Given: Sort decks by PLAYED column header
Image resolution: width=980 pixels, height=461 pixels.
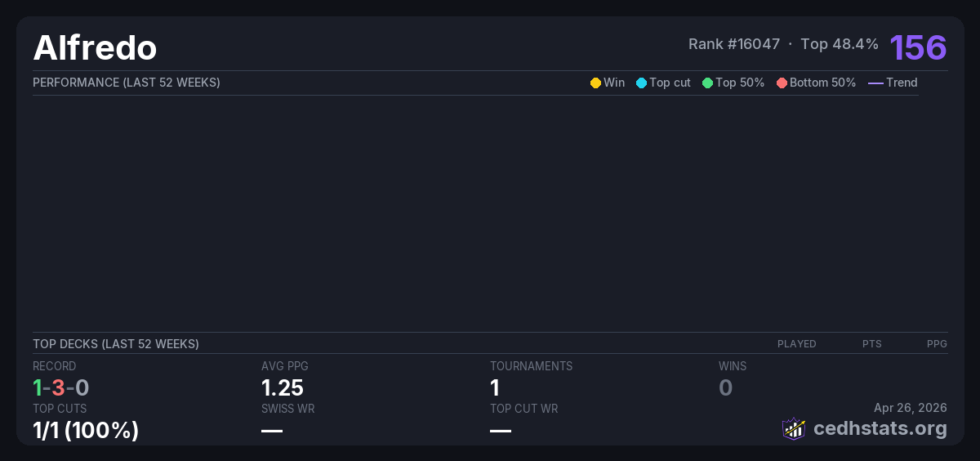Looking at the screenshot, I should pyautogui.click(x=796, y=344).
